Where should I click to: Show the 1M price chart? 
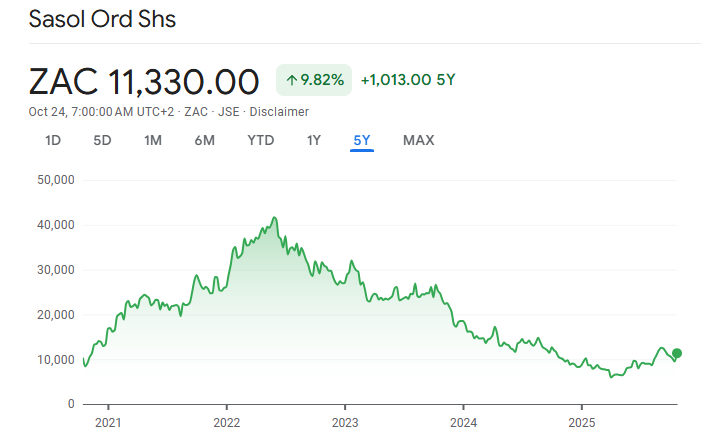153,140
